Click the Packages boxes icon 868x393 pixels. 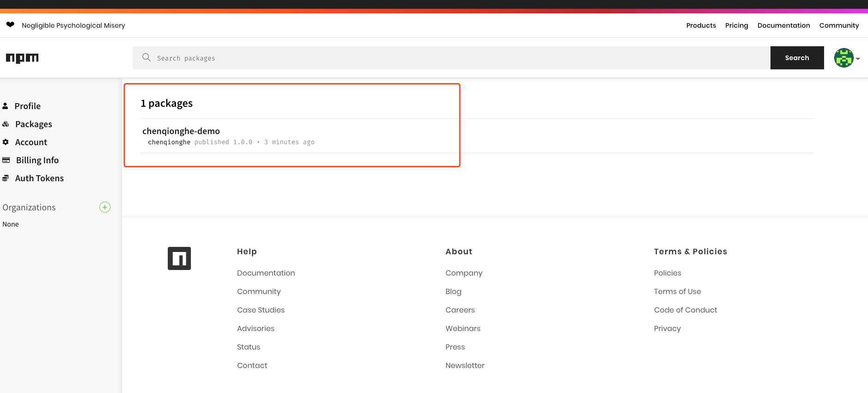click(x=6, y=124)
